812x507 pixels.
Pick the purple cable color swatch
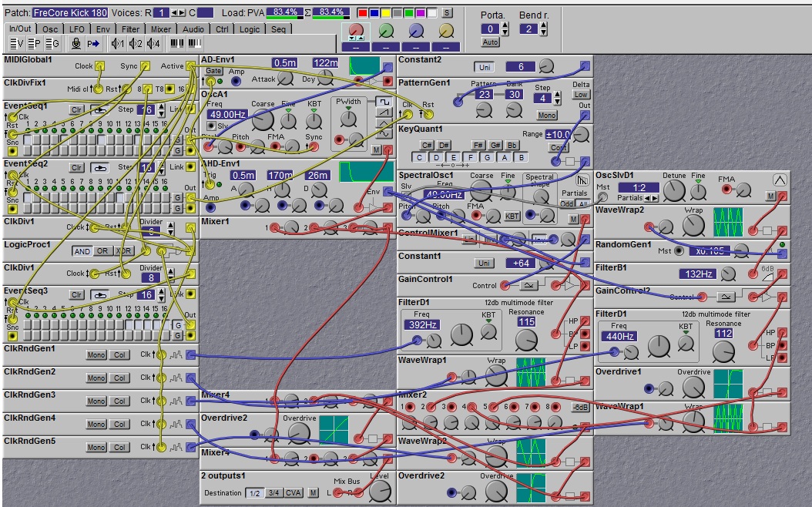[420, 13]
